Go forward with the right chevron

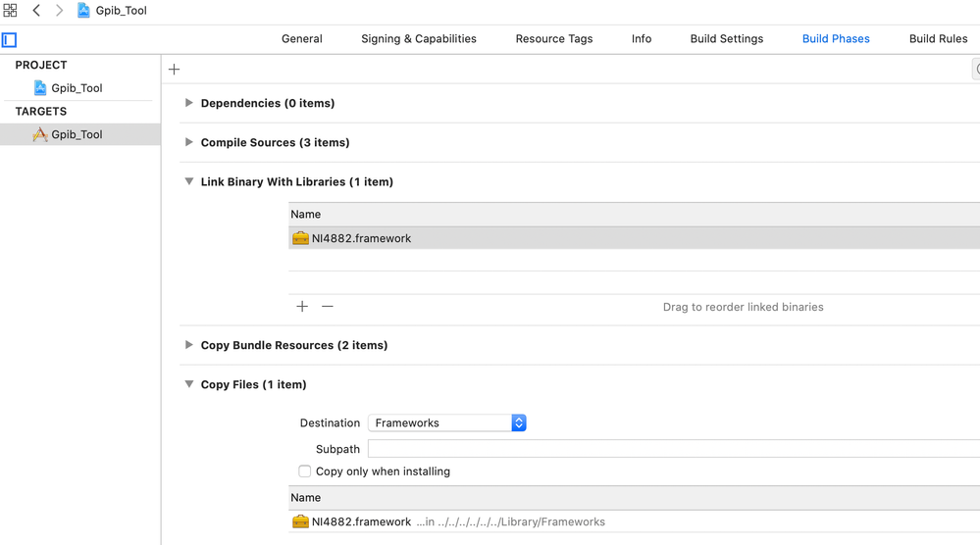point(59,10)
